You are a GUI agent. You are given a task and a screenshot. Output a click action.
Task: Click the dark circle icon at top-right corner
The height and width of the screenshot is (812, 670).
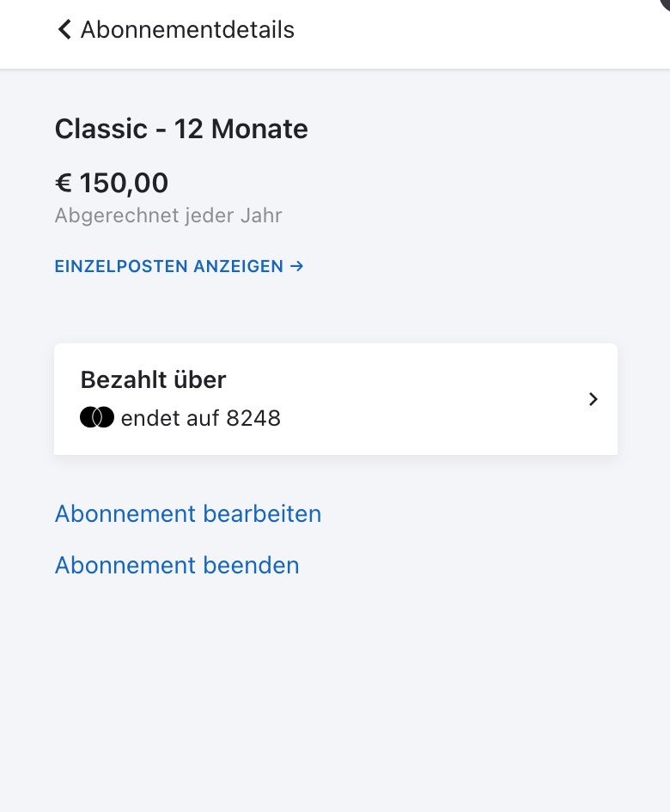[x=665, y=4]
